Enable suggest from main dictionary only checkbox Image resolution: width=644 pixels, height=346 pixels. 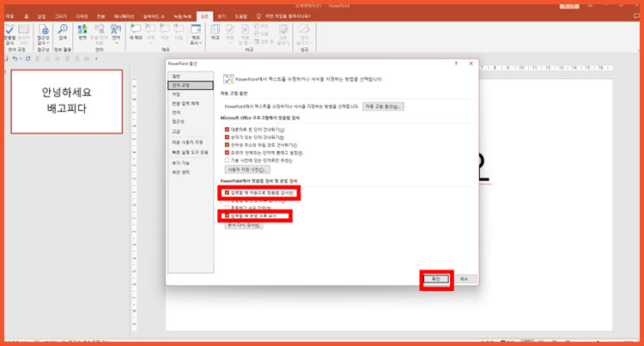(227, 161)
